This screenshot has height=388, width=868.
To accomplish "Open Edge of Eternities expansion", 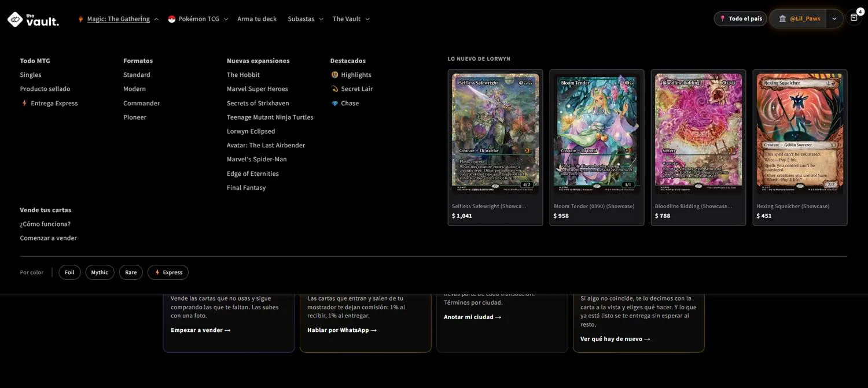I will click(253, 173).
